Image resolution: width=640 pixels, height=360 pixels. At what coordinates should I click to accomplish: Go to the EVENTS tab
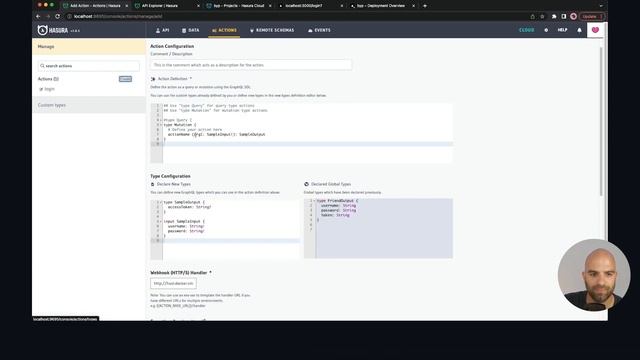[x=319, y=30]
